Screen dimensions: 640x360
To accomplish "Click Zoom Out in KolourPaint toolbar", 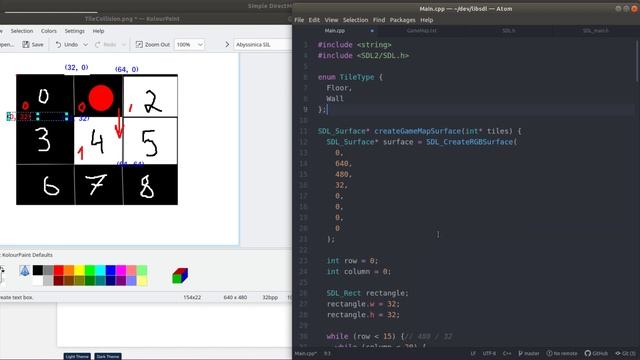I will [x=153, y=44].
